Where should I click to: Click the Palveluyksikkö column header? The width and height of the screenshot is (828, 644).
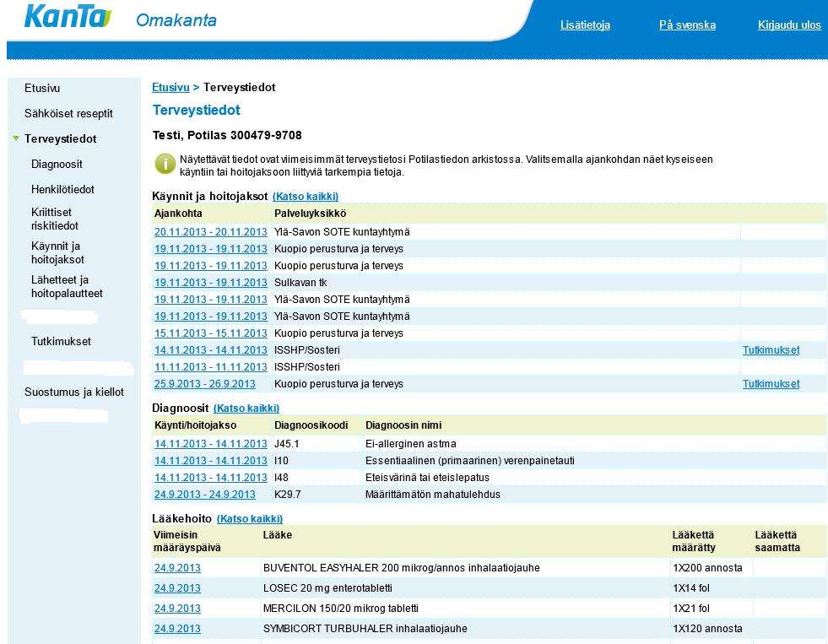point(311,214)
